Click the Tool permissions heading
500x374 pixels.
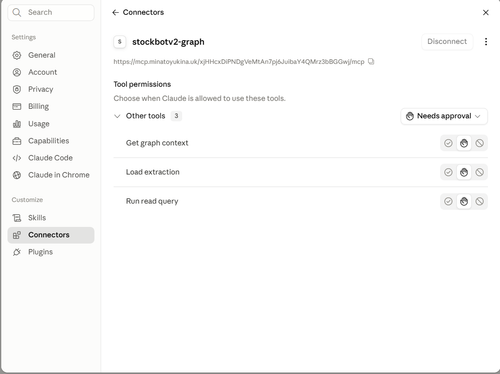click(142, 84)
